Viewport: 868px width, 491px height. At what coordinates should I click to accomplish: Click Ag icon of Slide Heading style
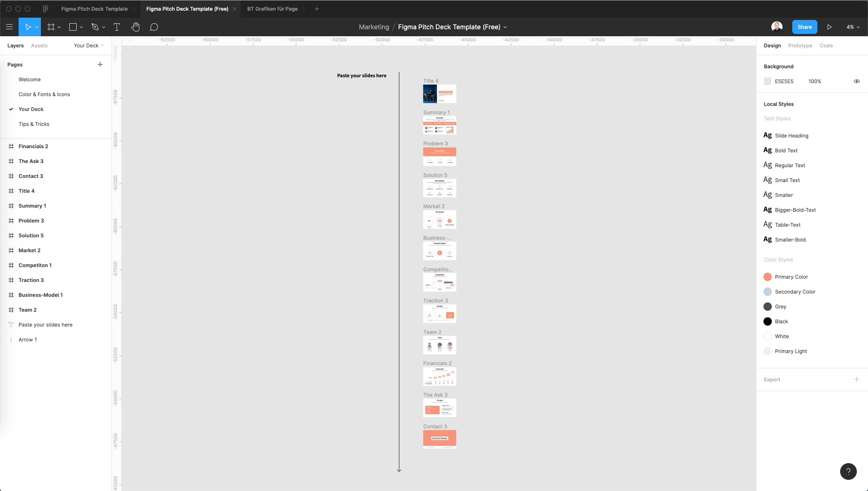(768, 136)
